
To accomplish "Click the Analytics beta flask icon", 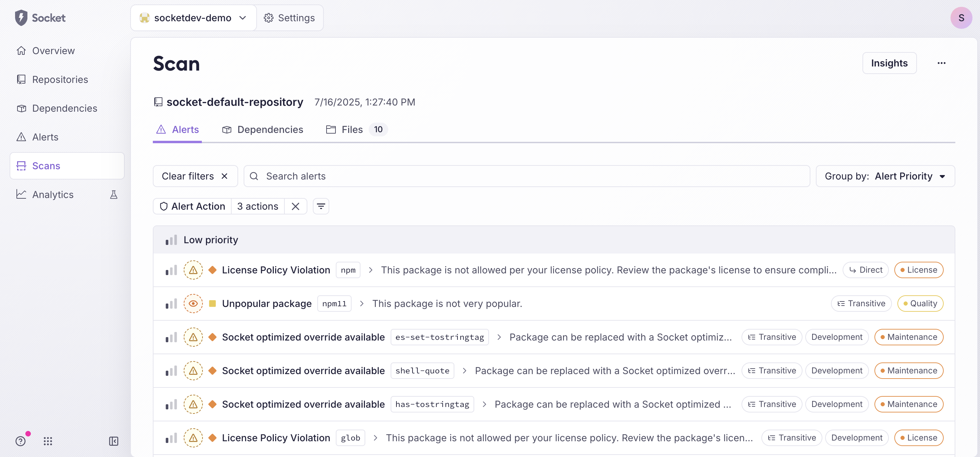I will coord(113,195).
